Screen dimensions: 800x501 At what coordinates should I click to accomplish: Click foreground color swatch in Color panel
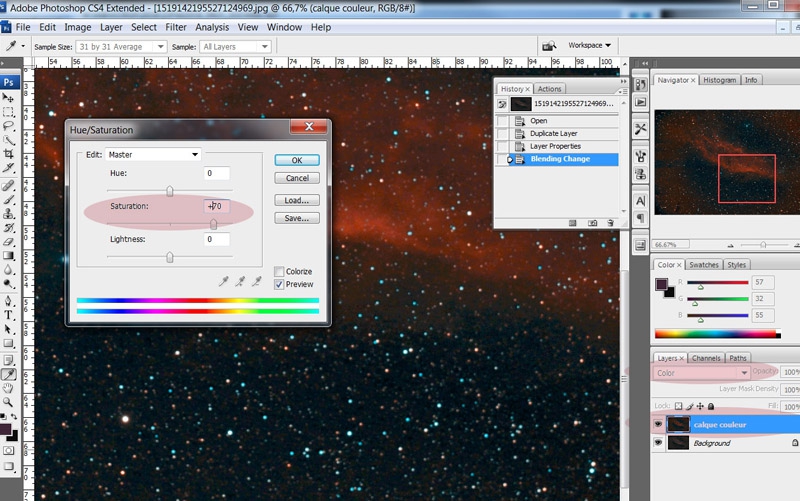point(661,285)
